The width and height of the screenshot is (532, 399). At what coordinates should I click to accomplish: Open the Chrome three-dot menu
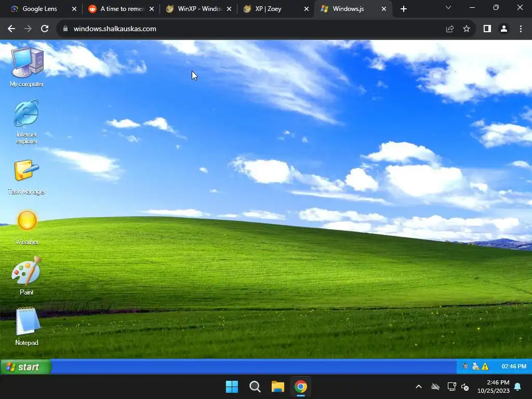coord(521,29)
